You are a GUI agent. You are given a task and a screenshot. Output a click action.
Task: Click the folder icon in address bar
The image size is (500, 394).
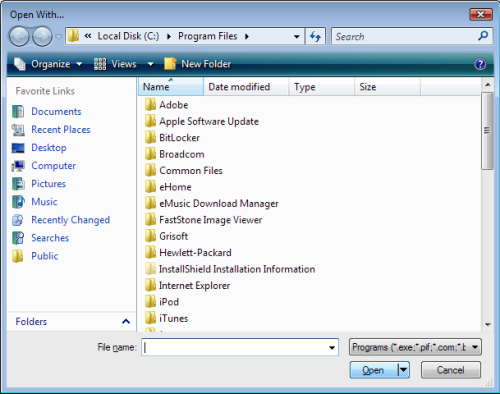73,36
